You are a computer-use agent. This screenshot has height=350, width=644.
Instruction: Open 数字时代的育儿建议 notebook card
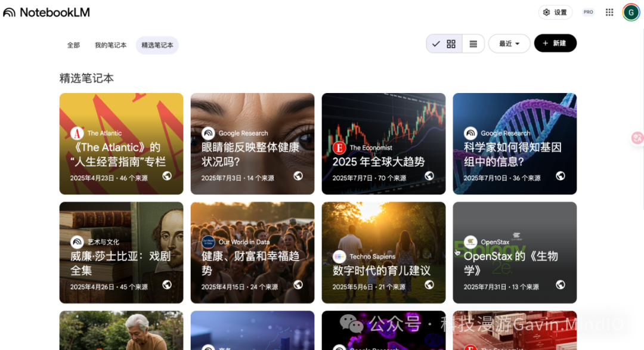383,253
